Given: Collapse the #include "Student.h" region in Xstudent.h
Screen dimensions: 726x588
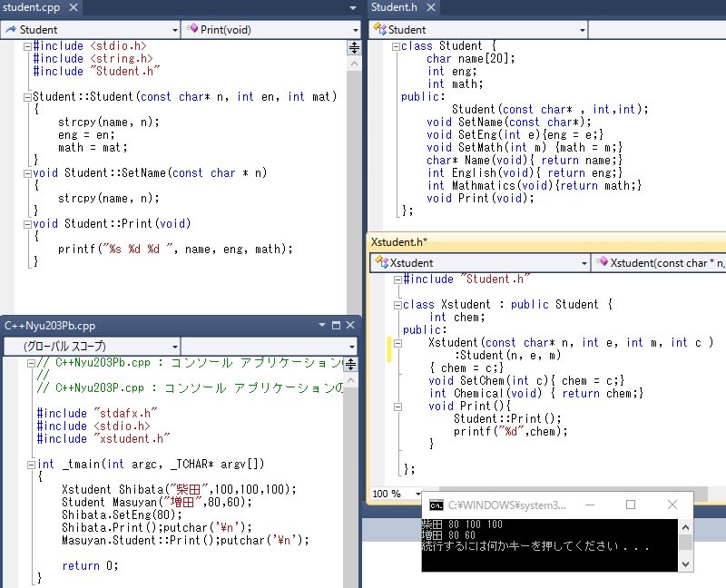Looking at the screenshot, I should click(397, 279).
